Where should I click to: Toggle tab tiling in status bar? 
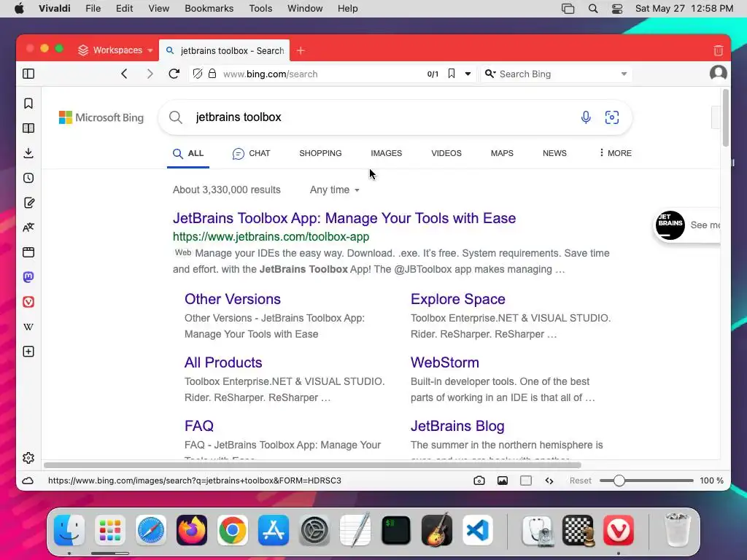click(525, 481)
